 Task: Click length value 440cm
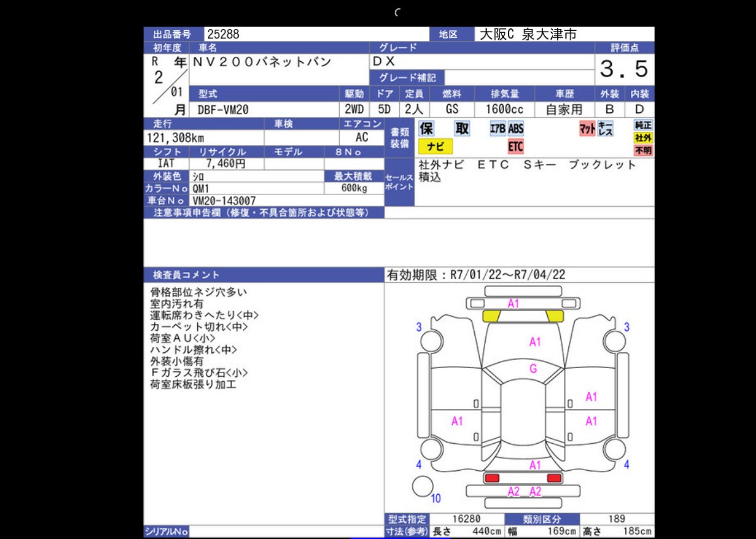(x=486, y=532)
